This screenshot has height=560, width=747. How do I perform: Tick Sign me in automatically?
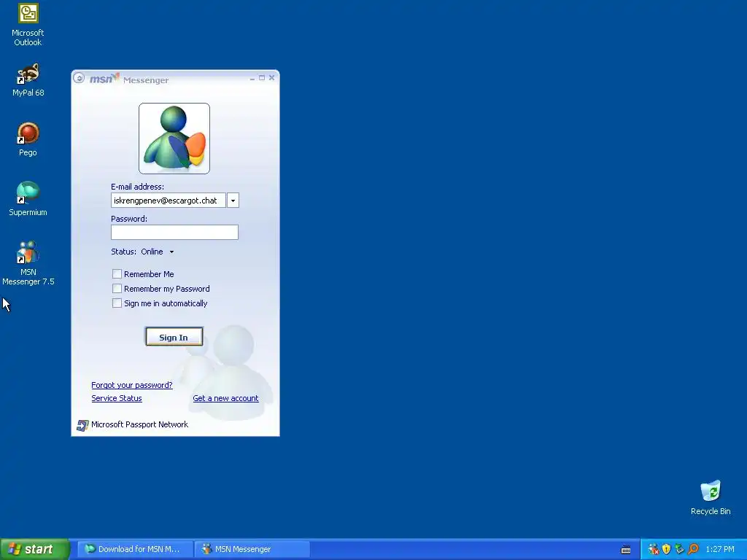[117, 303]
